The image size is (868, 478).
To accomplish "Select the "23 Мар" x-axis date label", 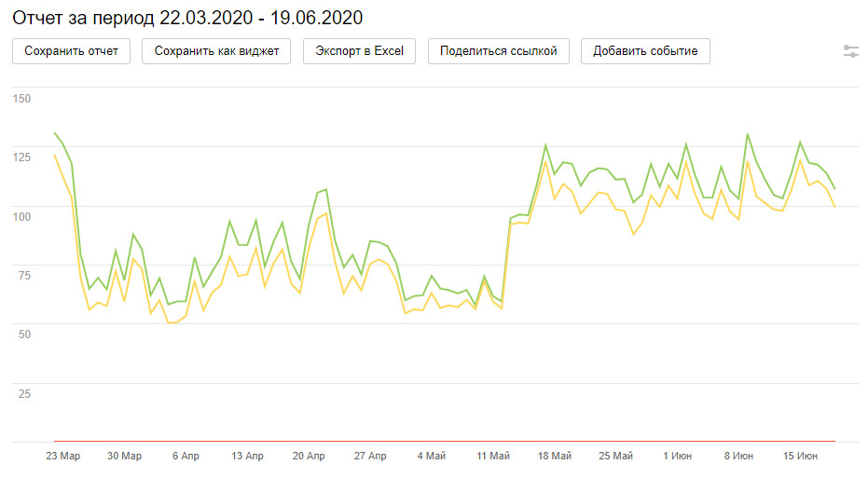I will click(62, 457).
